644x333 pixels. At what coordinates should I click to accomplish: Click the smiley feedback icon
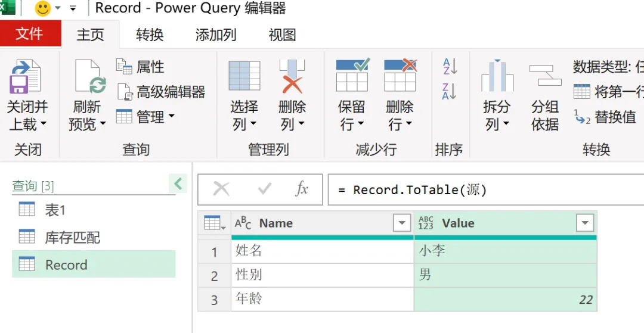[43, 8]
